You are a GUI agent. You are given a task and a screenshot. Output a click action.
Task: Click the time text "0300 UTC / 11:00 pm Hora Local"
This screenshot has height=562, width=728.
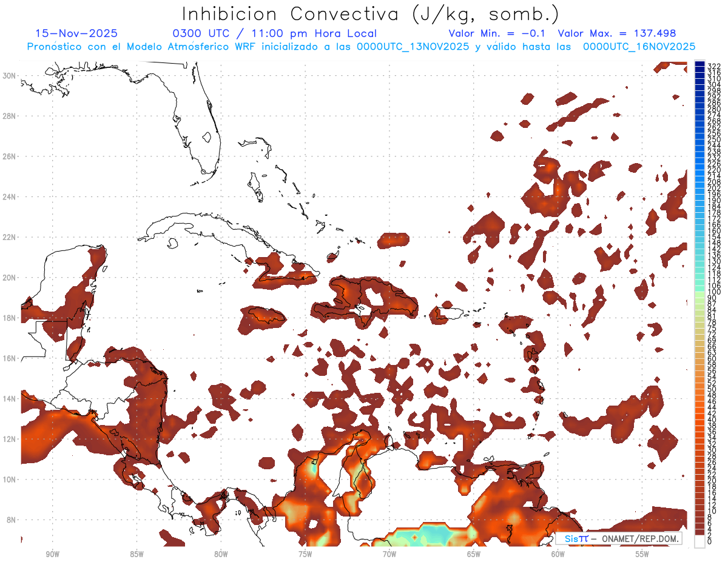tap(274, 33)
